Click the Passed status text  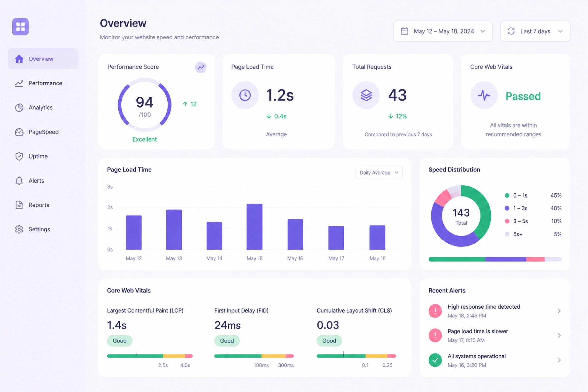(x=523, y=96)
